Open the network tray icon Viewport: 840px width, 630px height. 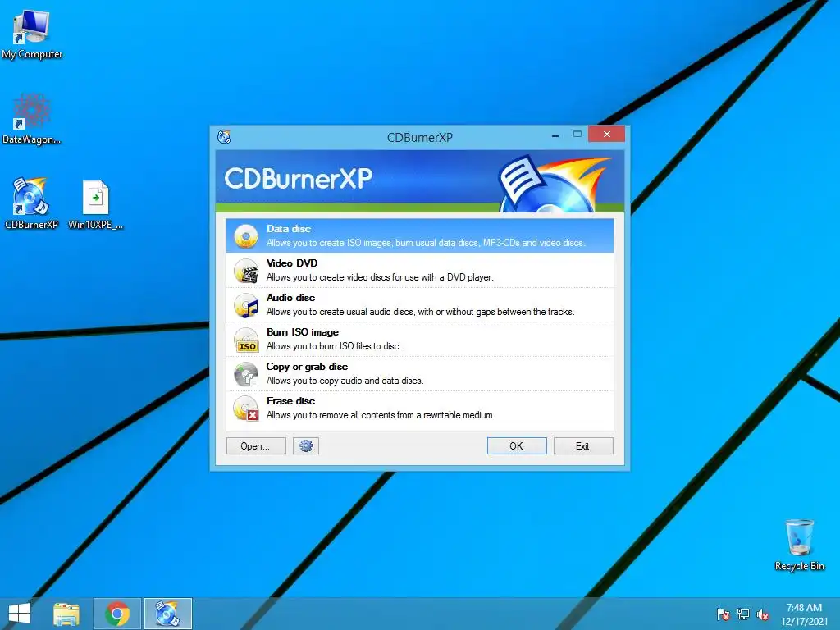[x=743, y=614]
